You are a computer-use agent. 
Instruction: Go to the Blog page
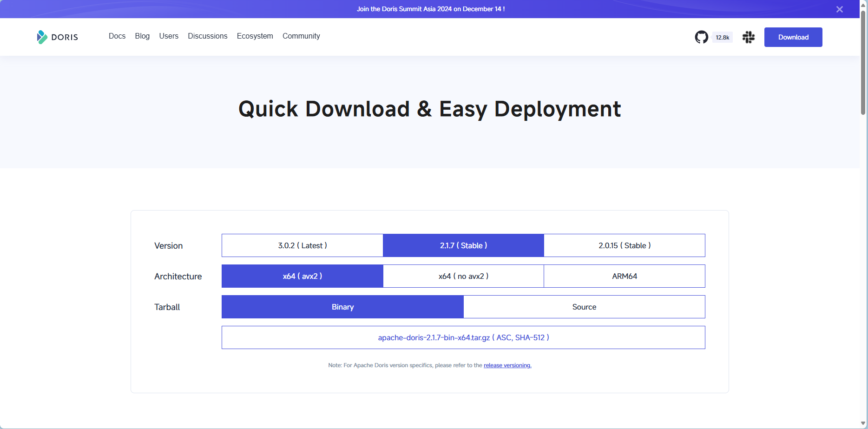point(142,36)
